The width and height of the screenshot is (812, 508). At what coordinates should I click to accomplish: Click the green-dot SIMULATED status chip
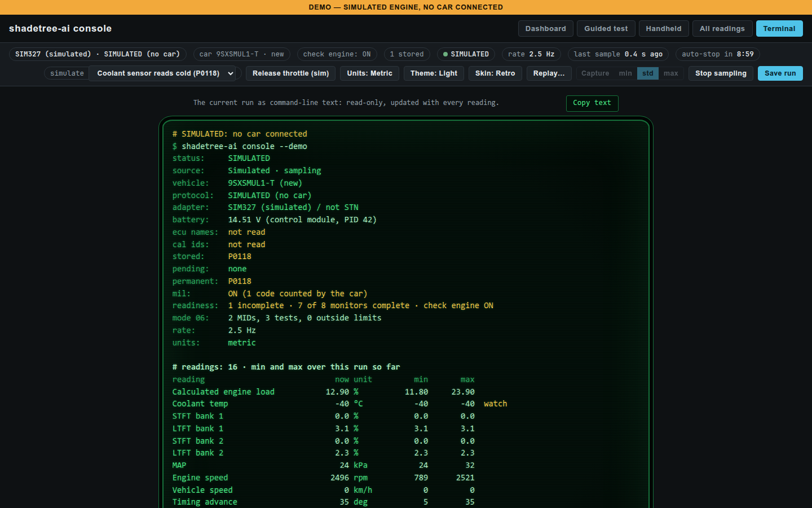point(466,54)
